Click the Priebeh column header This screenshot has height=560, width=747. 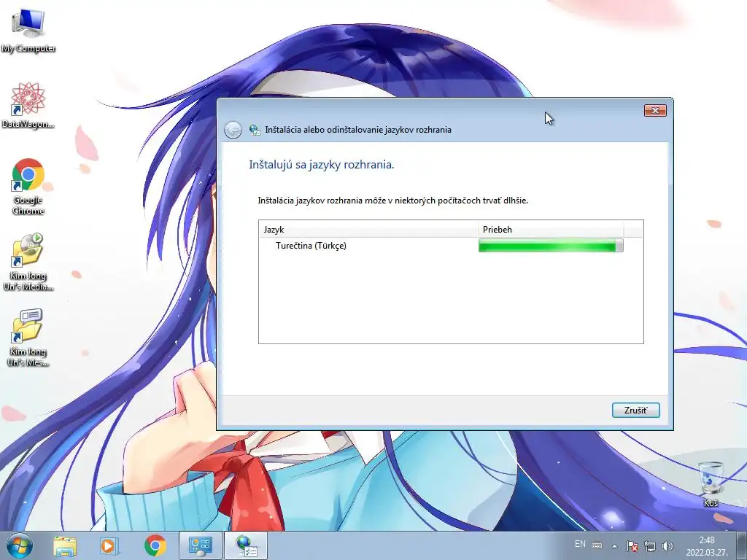coord(551,230)
